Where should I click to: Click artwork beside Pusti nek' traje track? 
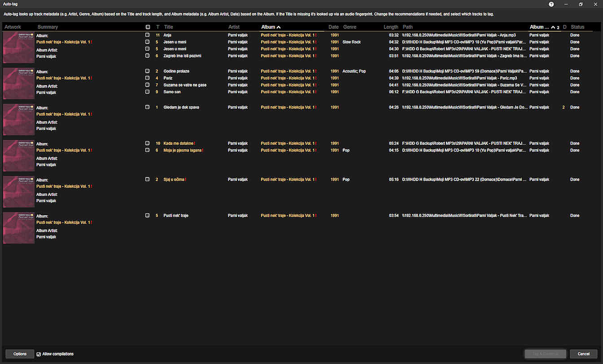click(x=19, y=228)
